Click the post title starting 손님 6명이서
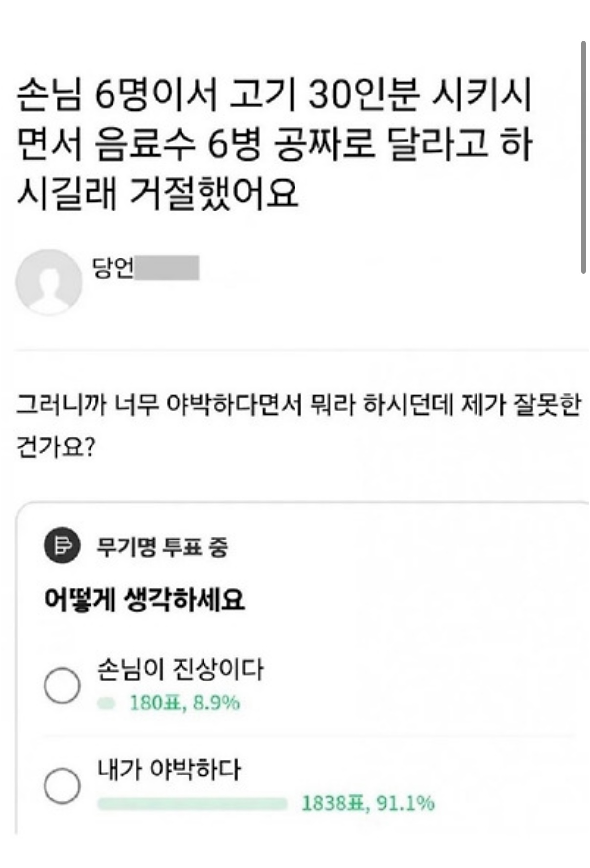The width and height of the screenshot is (590, 868). (274, 94)
